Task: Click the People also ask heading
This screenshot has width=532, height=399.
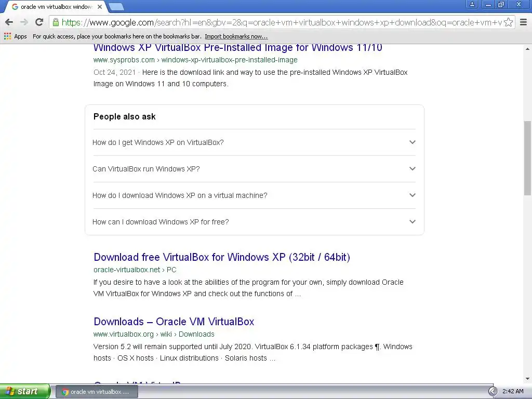Action: point(125,117)
